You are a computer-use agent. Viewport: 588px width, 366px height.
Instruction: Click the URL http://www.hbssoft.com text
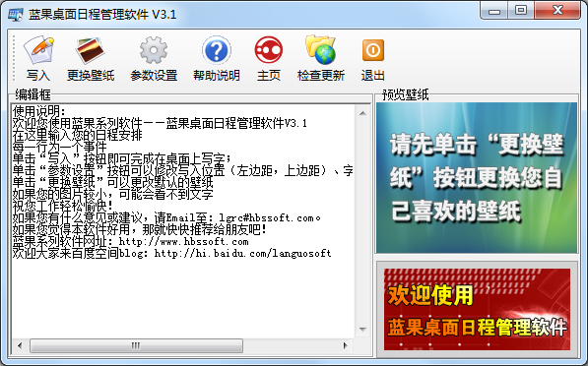click(184, 241)
